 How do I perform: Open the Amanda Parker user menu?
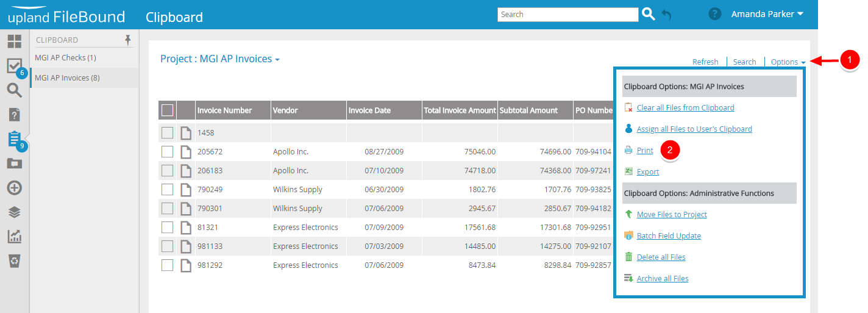tap(767, 14)
